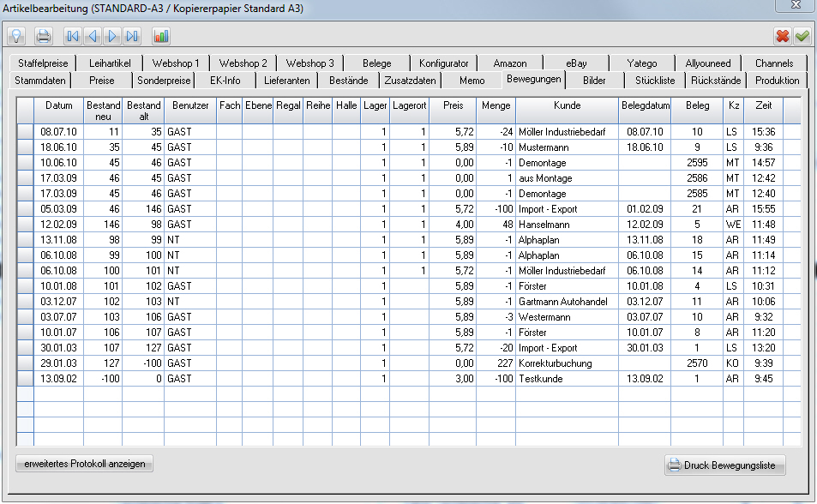Open the Leihartikel tab
The height and width of the screenshot is (504, 817).
(110, 63)
